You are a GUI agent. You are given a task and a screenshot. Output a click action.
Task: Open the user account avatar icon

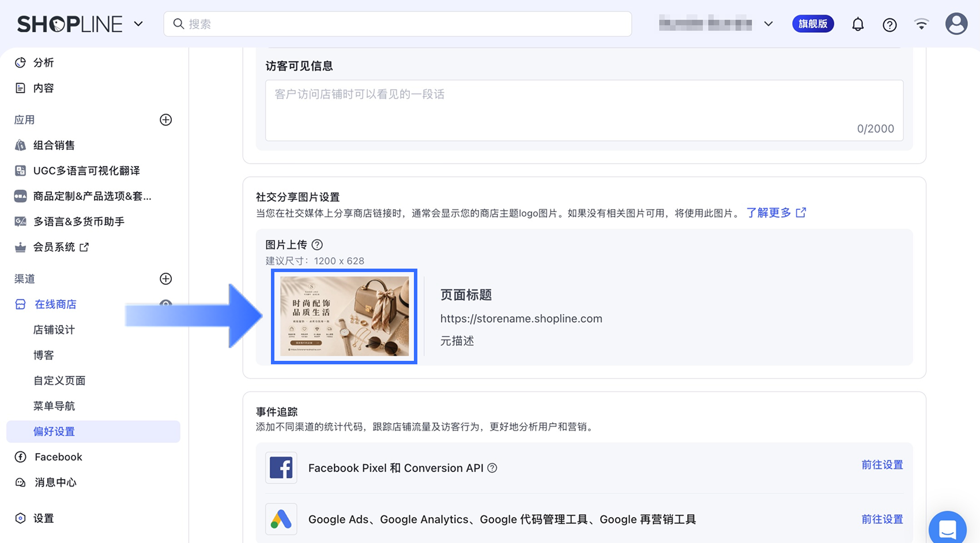(x=956, y=24)
